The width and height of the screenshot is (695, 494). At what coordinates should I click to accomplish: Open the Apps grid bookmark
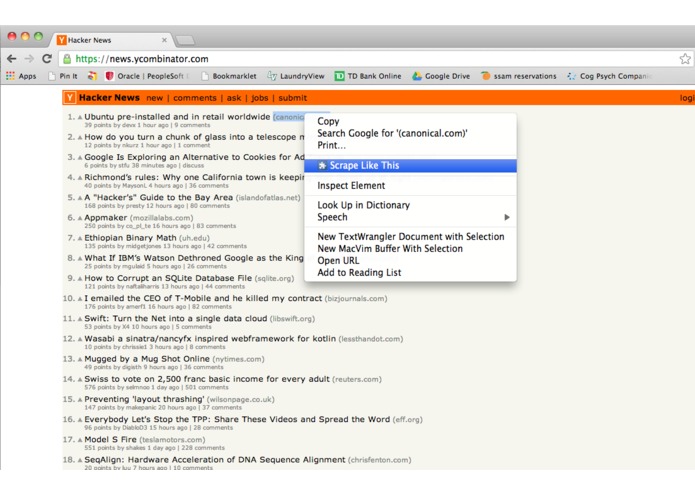click(x=21, y=76)
